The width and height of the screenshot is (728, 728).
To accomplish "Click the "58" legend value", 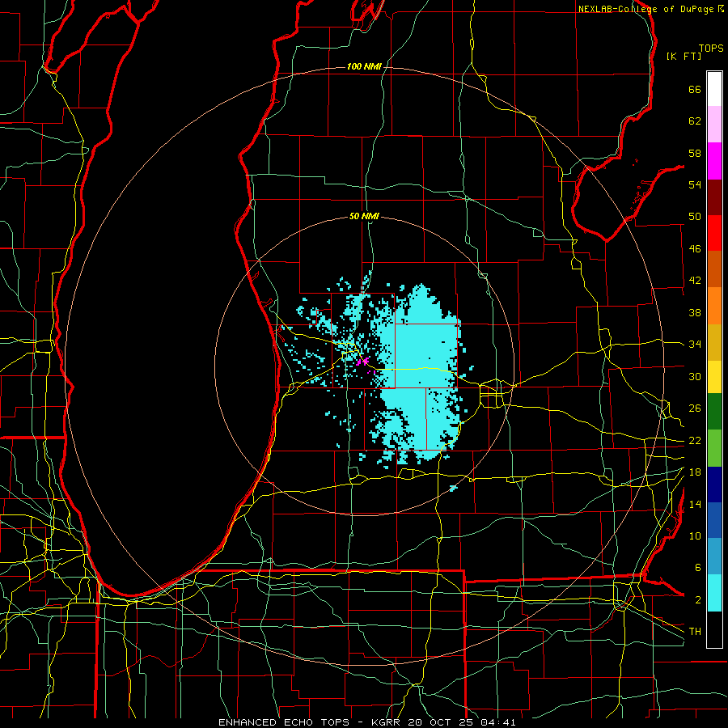I will pos(695,153).
